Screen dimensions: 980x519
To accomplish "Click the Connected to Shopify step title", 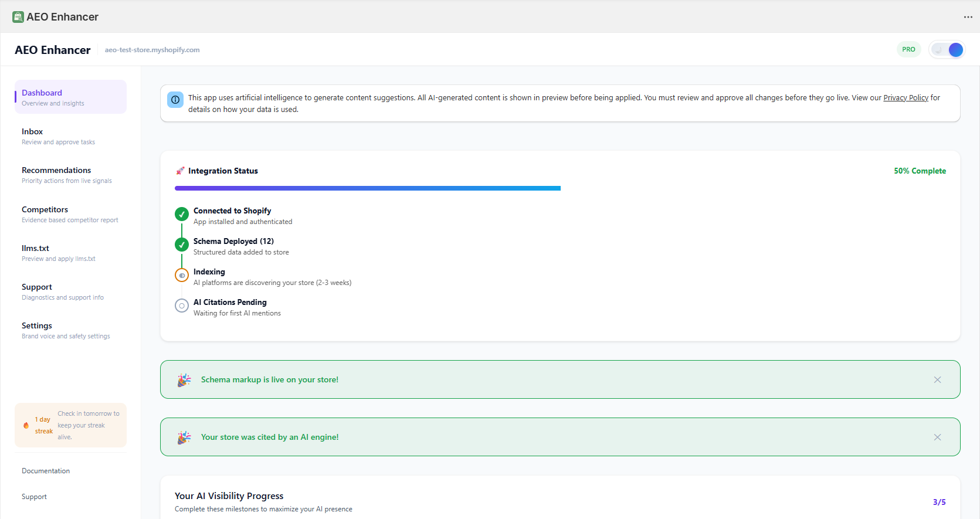I will [232, 211].
